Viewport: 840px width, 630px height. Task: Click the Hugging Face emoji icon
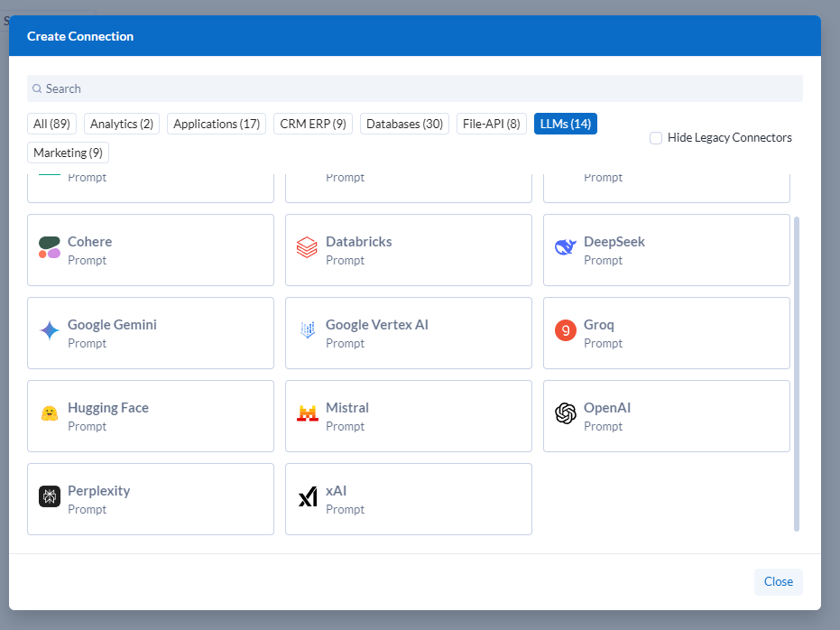click(x=50, y=413)
